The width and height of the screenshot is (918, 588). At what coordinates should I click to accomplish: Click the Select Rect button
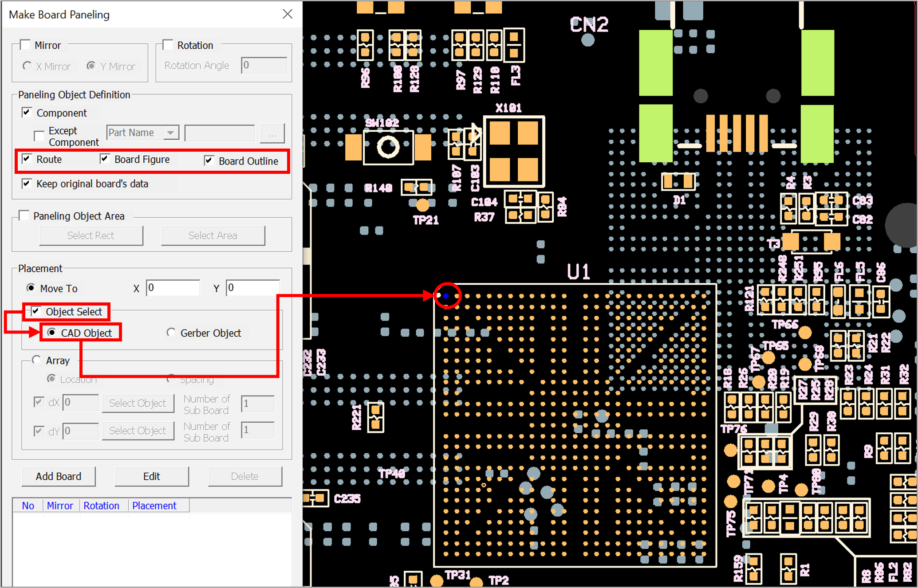click(91, 235)
